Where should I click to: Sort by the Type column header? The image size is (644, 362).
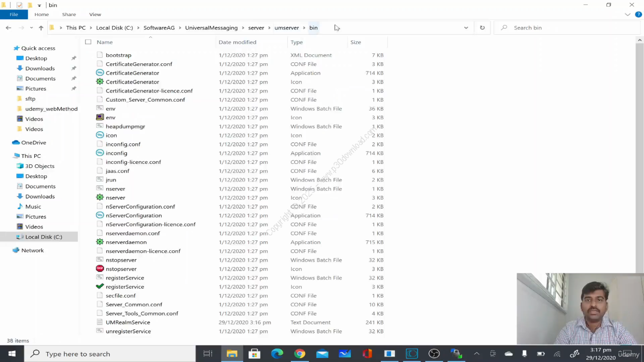[x=296, y=42]
